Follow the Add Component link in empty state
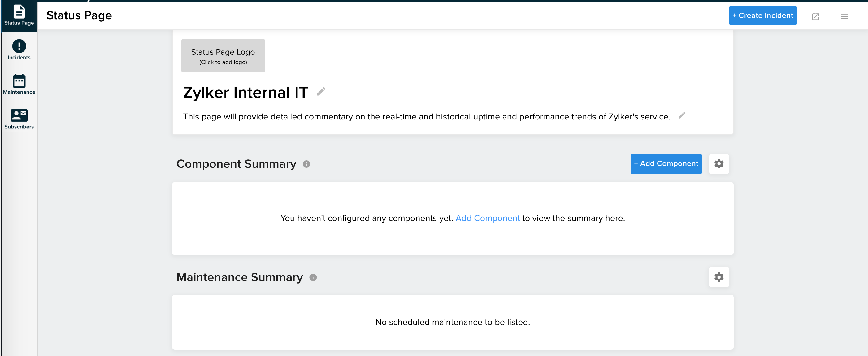This screenshot has height=356, width=868. click(488, 218)
